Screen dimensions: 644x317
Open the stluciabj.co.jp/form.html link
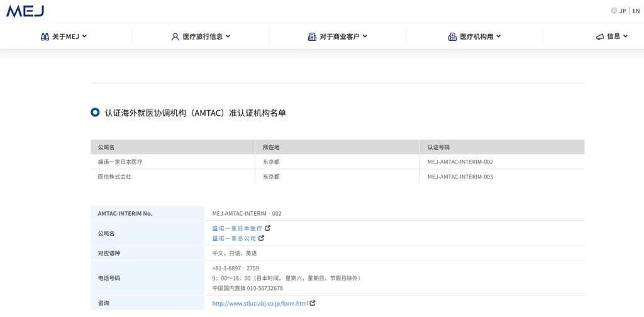point(260,303)
